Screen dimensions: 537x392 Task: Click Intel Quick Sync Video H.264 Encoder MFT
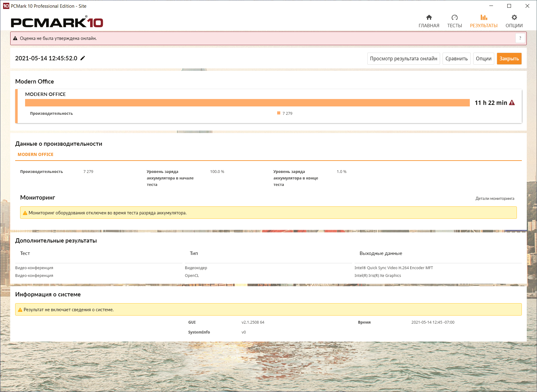click(394, 268)
